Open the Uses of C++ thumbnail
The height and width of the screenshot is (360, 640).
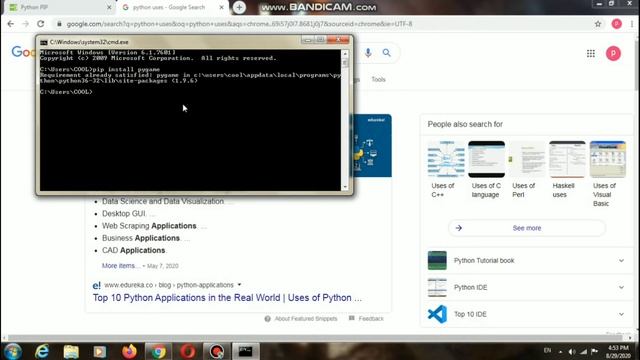[x=446, y=159]
